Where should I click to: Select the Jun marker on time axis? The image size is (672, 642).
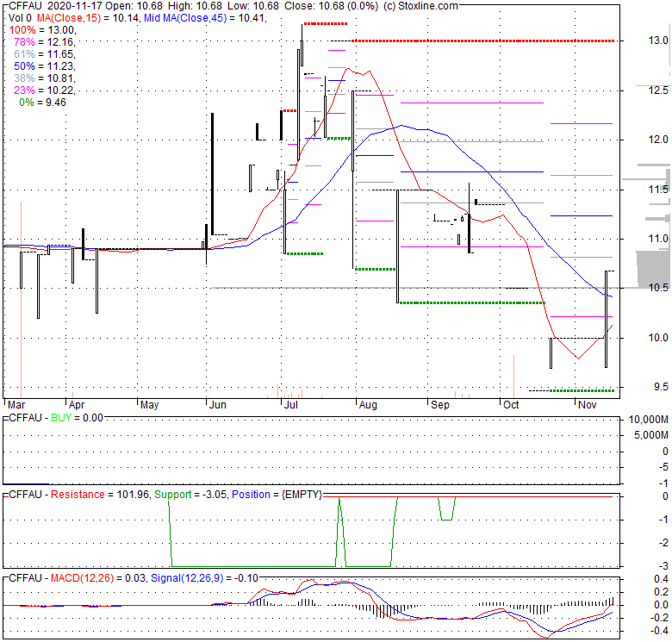(x=218, y=404)
